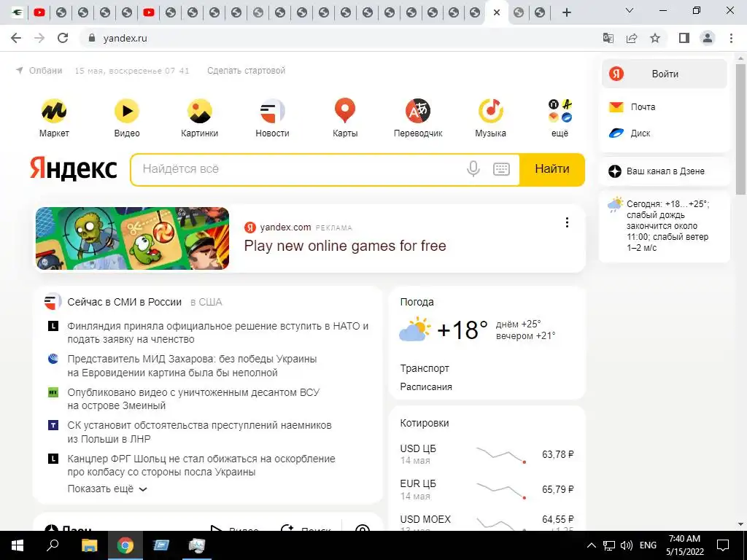
Task: Open news about канцлер Шольц
Action: [x=201, y=465]
